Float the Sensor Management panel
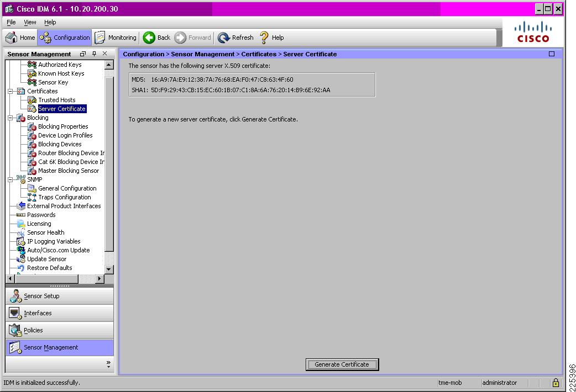Image resolution: width=576 pixels, height=392 pixels. coord(83,54)
